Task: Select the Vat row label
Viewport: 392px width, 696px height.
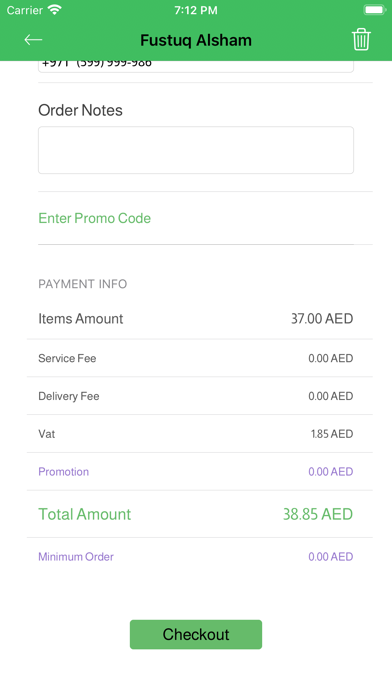Action: 47,434
